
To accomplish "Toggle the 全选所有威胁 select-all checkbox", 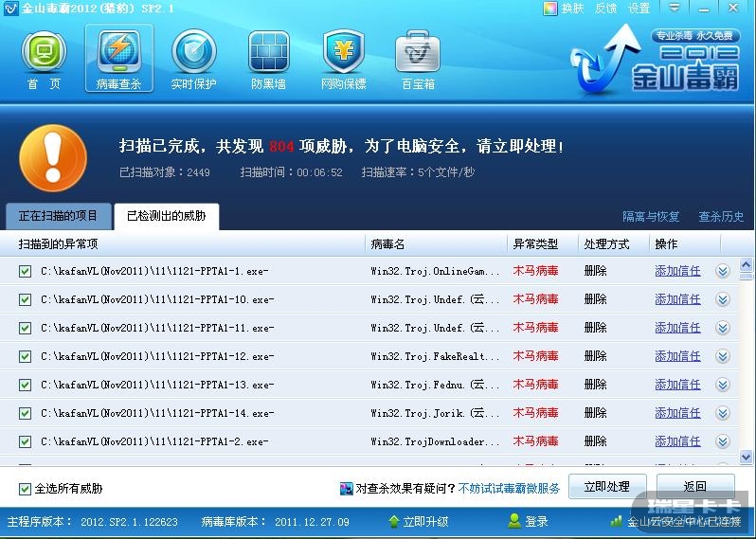I will coord(25,490).
